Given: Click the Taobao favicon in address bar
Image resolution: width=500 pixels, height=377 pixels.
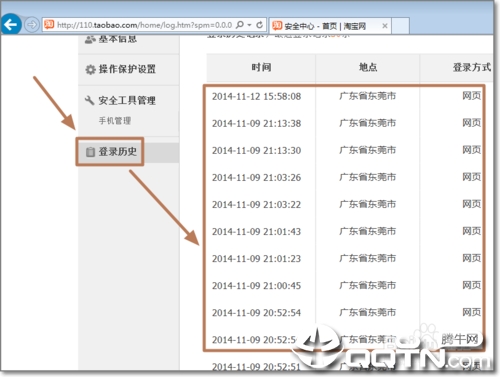Looking at the screenshot, I should pyautogui.click(x=49, y=25).
